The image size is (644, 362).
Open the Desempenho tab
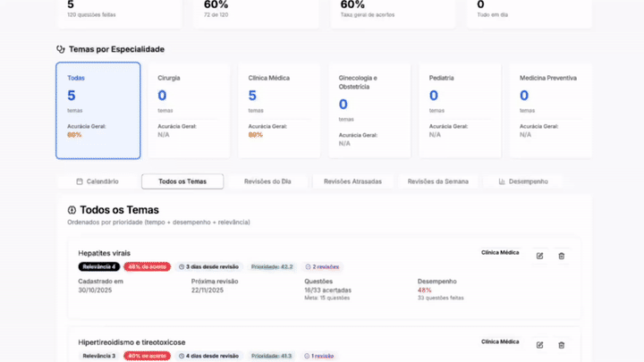click(523, 181)
